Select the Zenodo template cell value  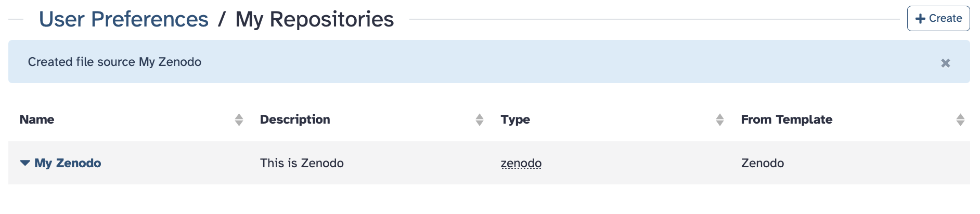(x=762, y=163)
